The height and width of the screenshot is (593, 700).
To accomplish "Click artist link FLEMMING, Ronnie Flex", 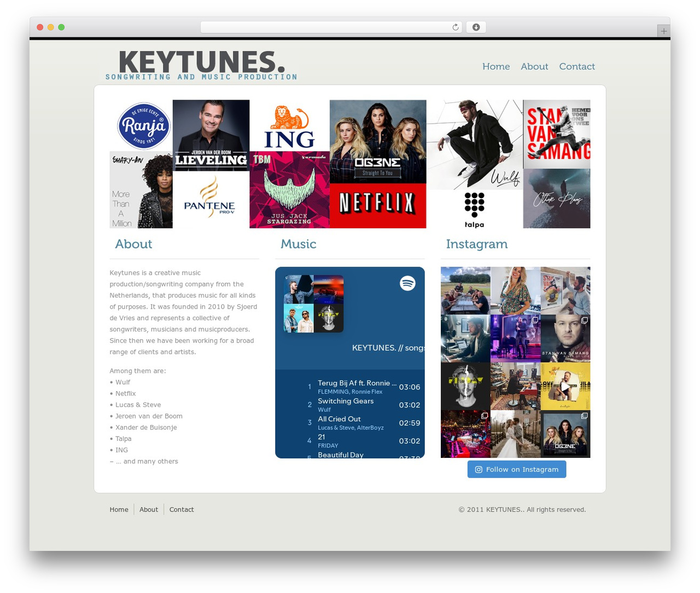I will click(350, 392).
